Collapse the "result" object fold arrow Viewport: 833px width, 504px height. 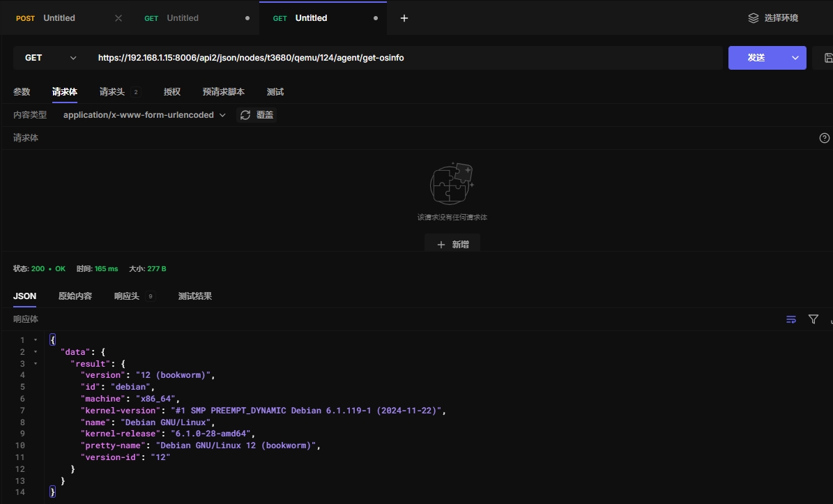click(36, 364)
